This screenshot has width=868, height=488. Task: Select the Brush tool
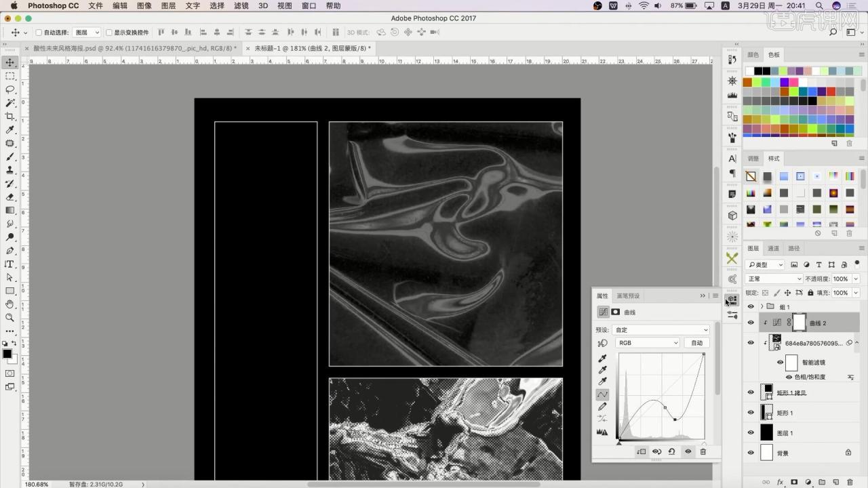pyautogui.click(x=10, y=157)
